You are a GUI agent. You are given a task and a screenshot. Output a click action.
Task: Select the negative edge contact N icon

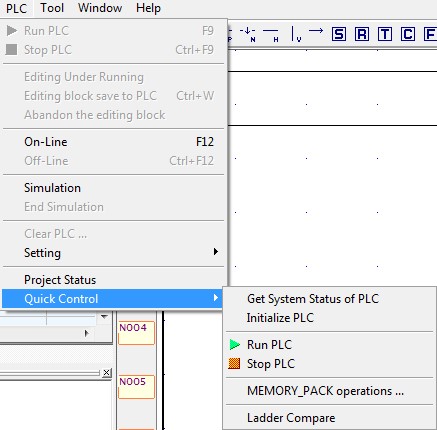tap(248, 34)
